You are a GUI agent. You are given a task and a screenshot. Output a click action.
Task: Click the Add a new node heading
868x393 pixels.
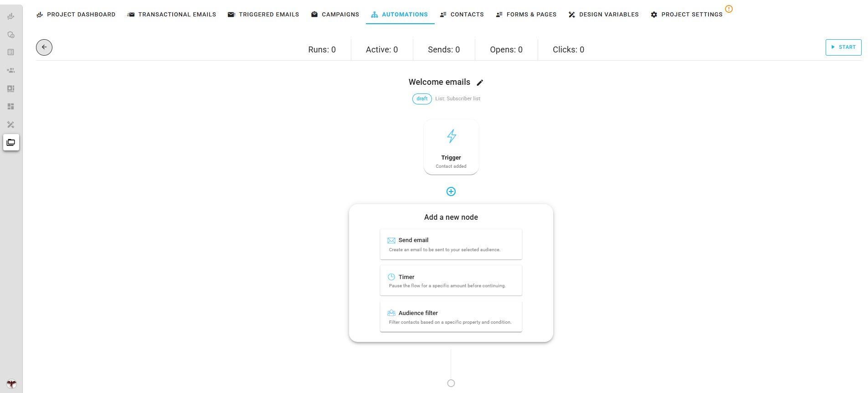[x=451, y=217]
